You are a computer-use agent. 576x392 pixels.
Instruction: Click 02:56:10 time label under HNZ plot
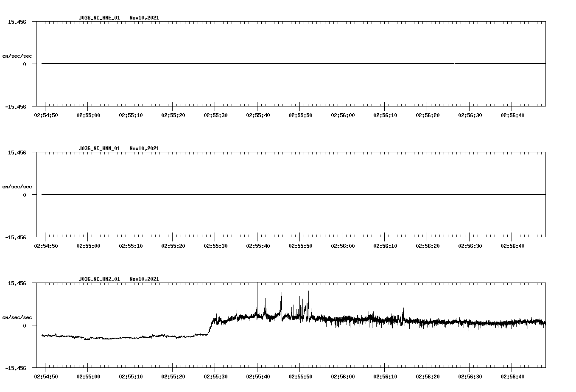click(x=385, y=377)
